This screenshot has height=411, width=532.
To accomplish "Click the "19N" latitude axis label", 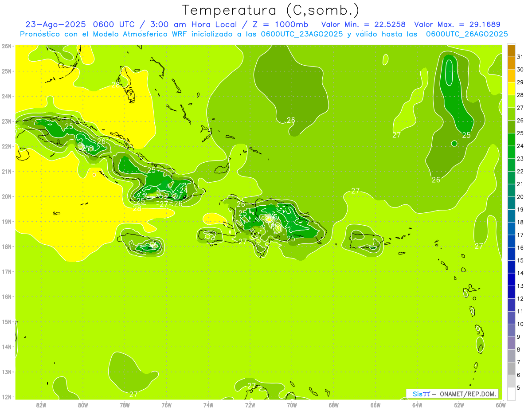I will click(6, 221).
